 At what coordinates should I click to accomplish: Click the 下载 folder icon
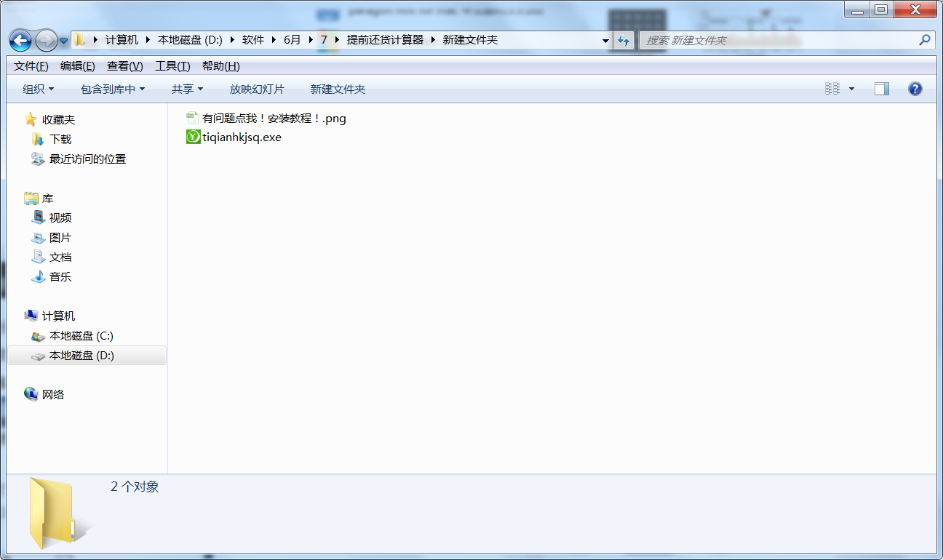click(38, 139)
